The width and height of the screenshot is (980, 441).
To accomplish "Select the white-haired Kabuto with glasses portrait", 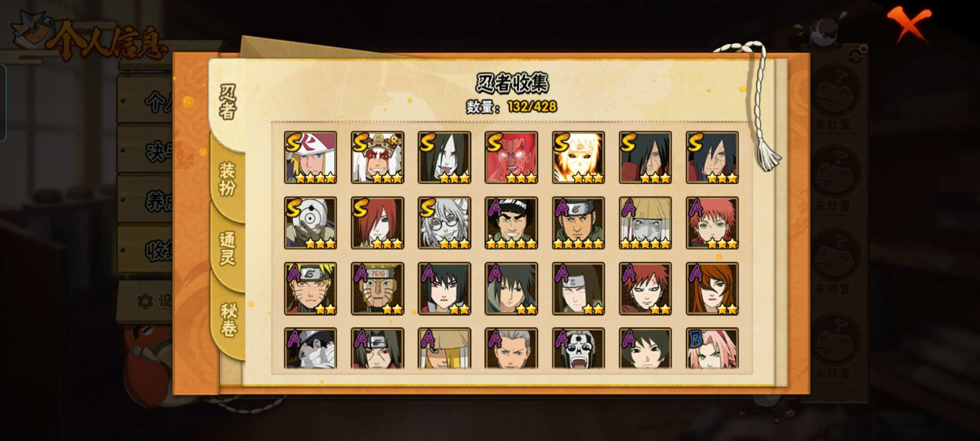I will click(x=444, y=223).
